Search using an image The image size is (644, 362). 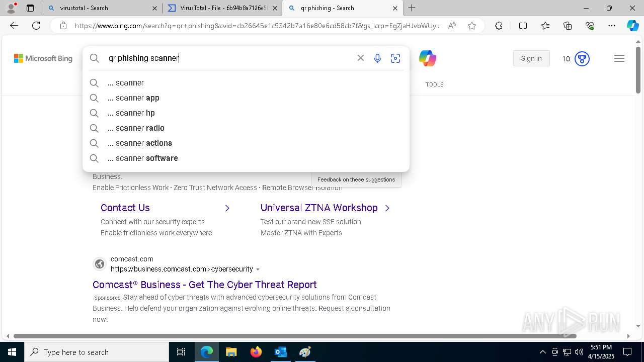[x=395, y=58]
